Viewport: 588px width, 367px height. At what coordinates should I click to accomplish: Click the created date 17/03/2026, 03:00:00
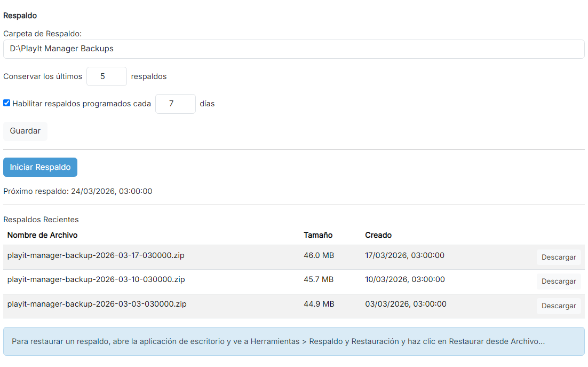pyautogui.click(x=404, y=255)
